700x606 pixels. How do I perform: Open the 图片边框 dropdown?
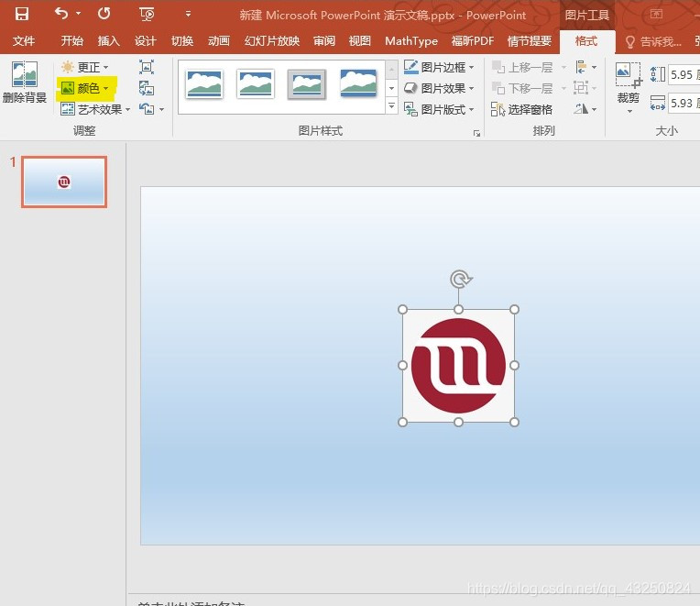pos(439,67)
